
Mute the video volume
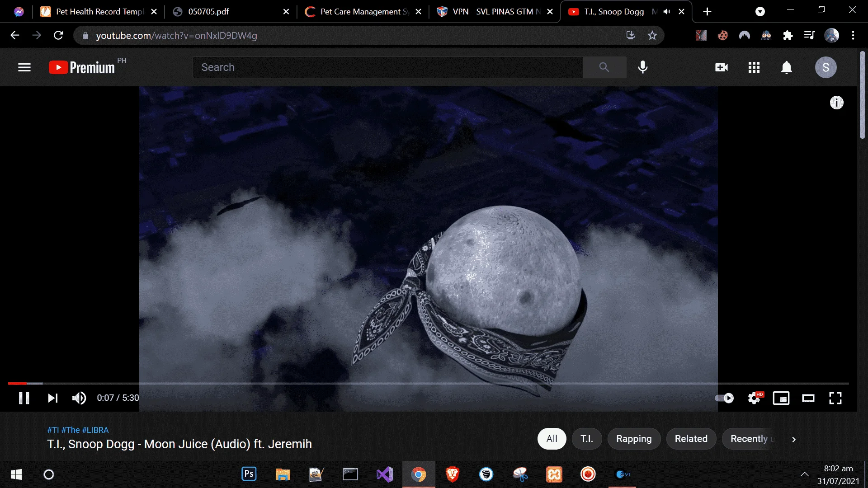point(79,398)
